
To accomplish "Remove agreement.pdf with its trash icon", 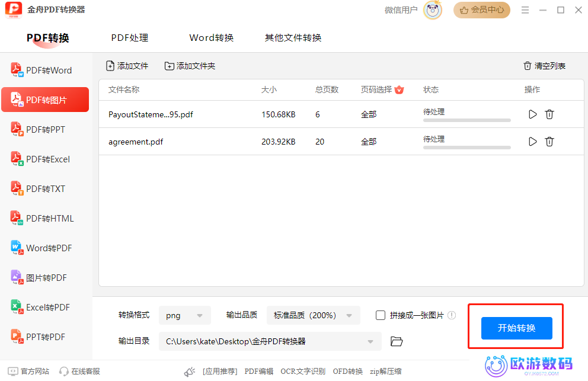I will pyautogui.click(x=549, y=142).
